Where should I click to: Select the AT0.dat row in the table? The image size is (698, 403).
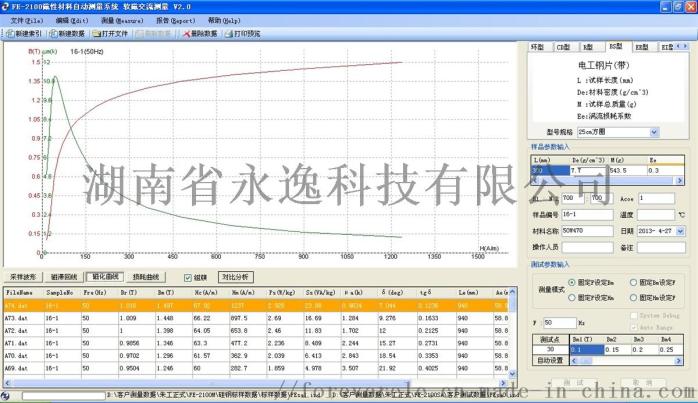pyautogui.click(x=256, y=355)
